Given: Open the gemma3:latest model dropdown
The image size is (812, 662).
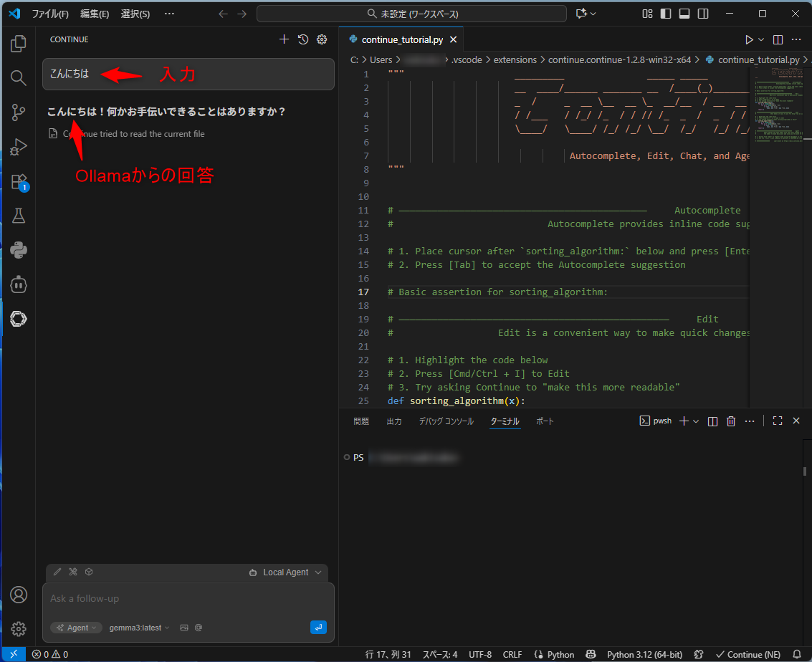Looking at the screenshot, I should 139,628.
